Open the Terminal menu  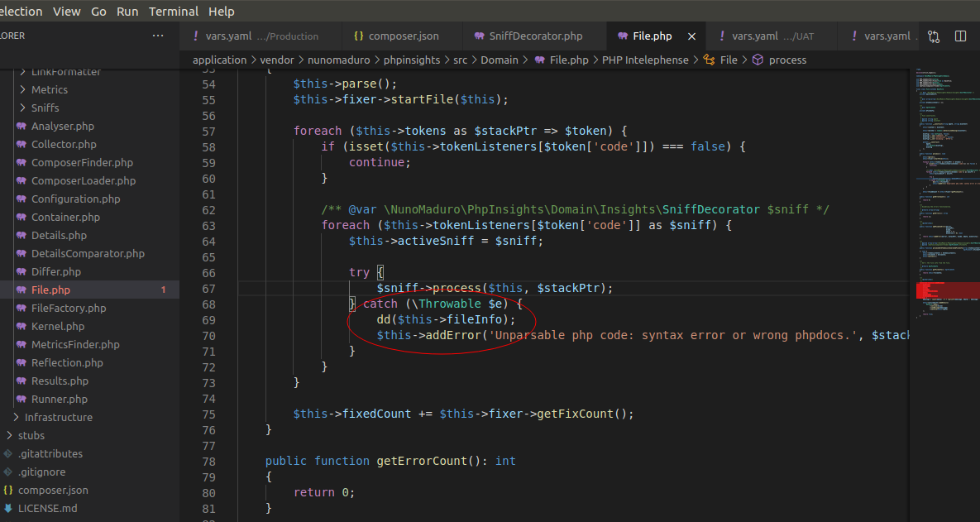coord(173,11)
